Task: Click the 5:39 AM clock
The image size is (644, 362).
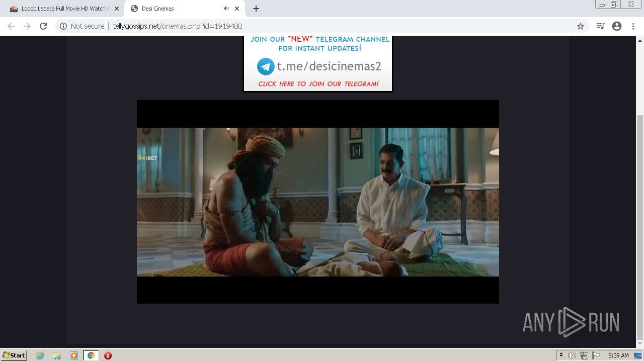Action: point(618,355)
